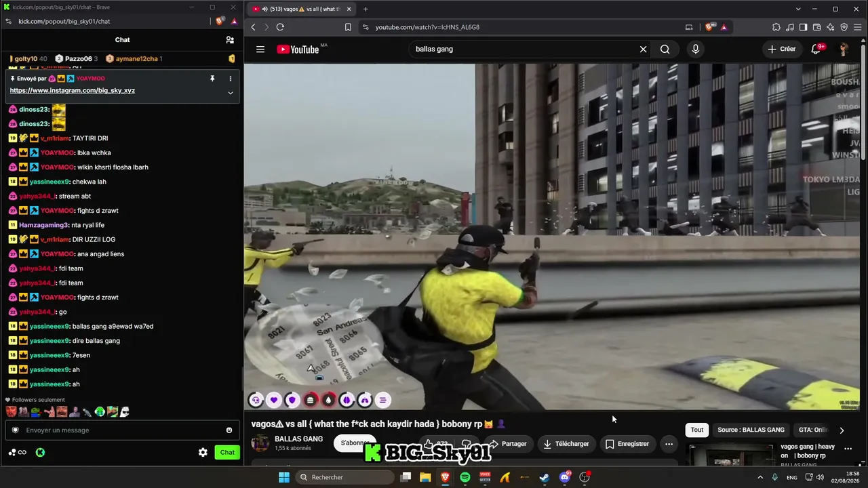The width and height of the screenshot is (868, 488).
Task: Unpin the pinned chat message
Action: pyautogui.click(x=212, y=79)
